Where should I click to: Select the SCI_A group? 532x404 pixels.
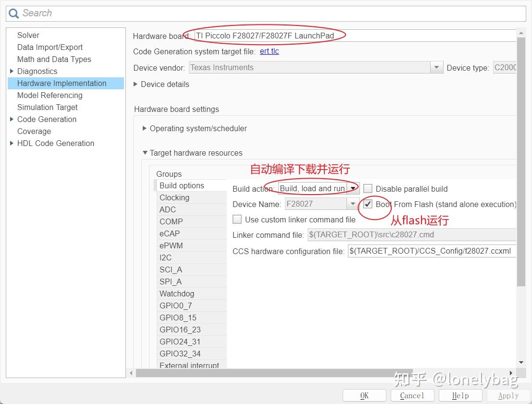pyautogui.click(x=191, y=269)
